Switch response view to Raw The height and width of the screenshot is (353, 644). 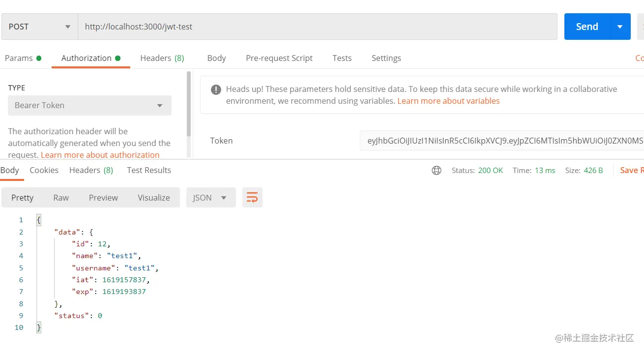pos(61,198)
